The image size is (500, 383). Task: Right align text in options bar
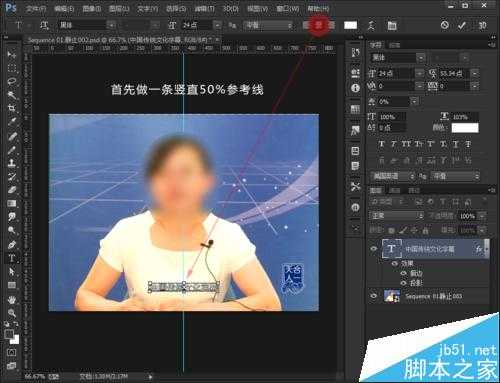tap(331, 25)
